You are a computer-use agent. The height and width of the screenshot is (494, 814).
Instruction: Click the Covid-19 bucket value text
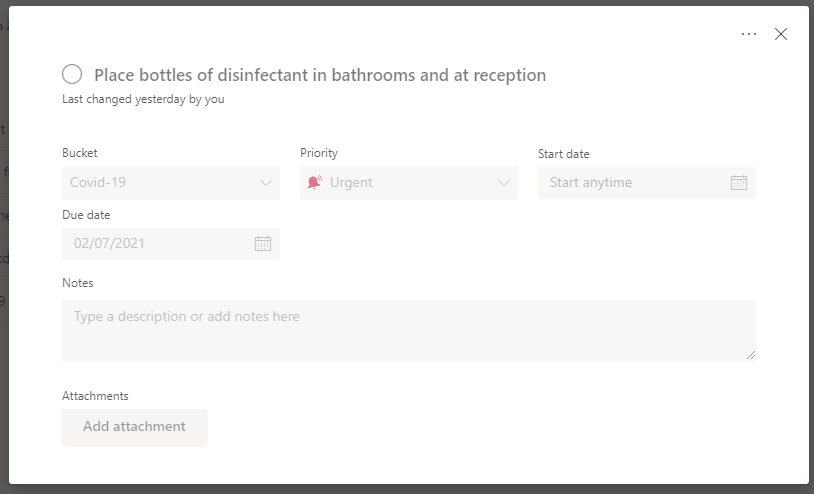98,183
